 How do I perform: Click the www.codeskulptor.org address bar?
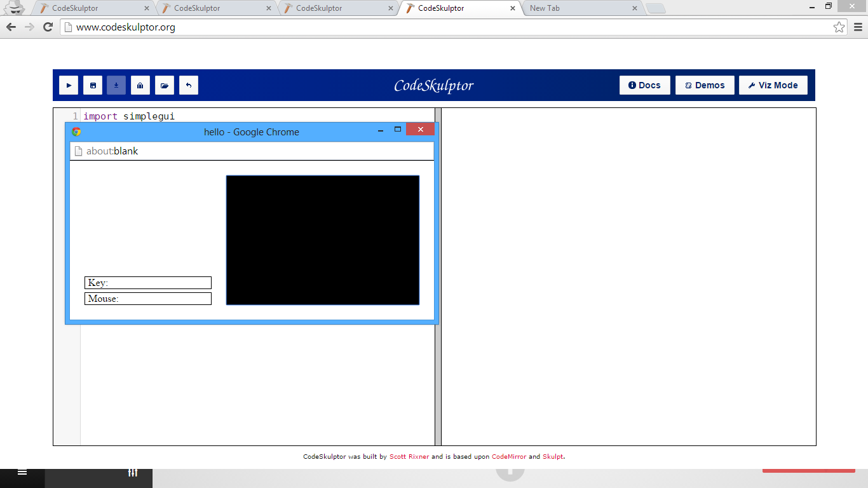click(454, 27)
